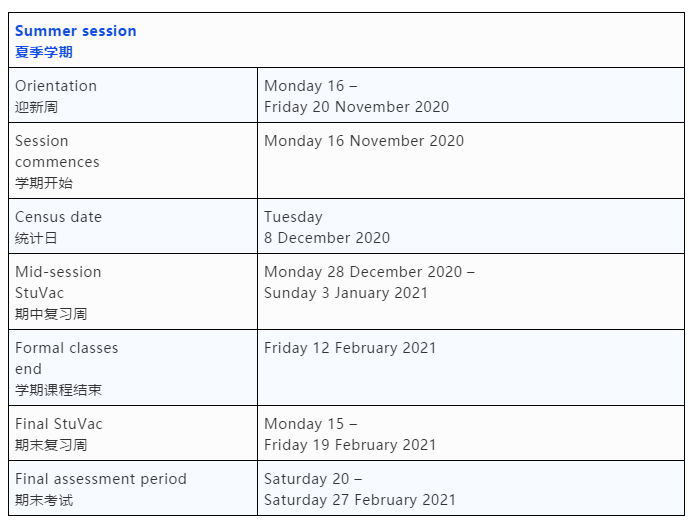Click the "Friday 12 February 2021" date
The image size is (700, 529).
coord(350,348)
